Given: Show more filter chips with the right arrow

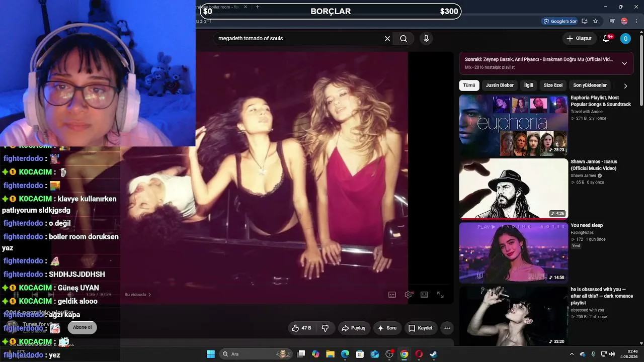Looking at the screenshot, I should coord(625,86).
